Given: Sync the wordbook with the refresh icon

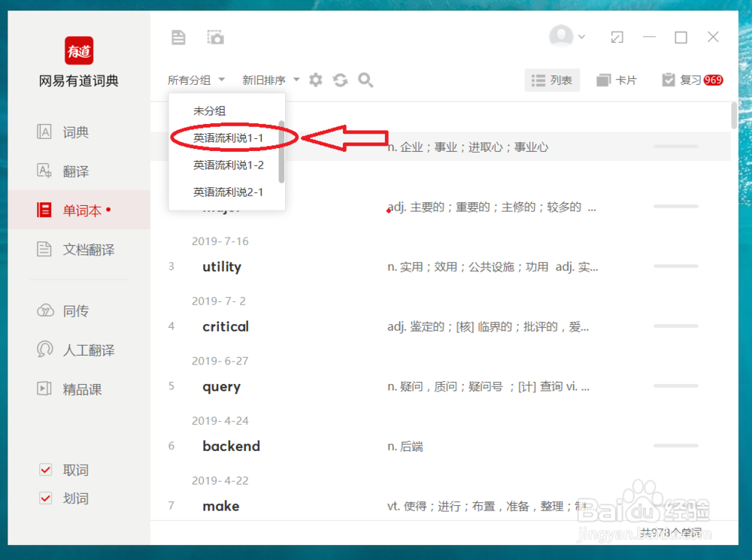Looking at the screenshot, I should (x=340, y=80).
